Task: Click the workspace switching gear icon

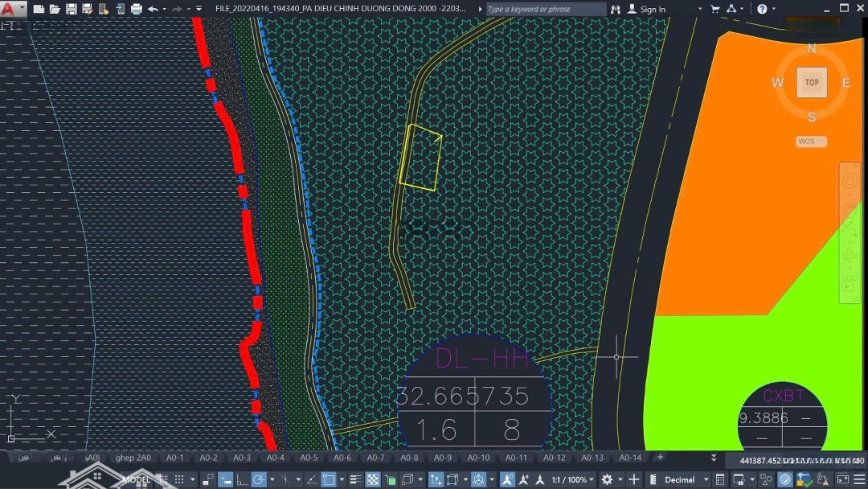Action: tap(608, 479)
